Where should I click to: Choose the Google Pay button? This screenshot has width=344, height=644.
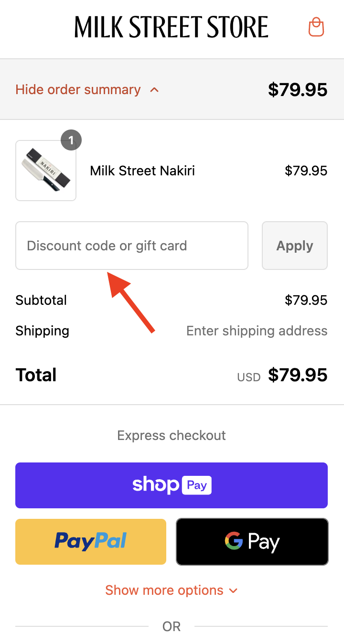[252, 542]
